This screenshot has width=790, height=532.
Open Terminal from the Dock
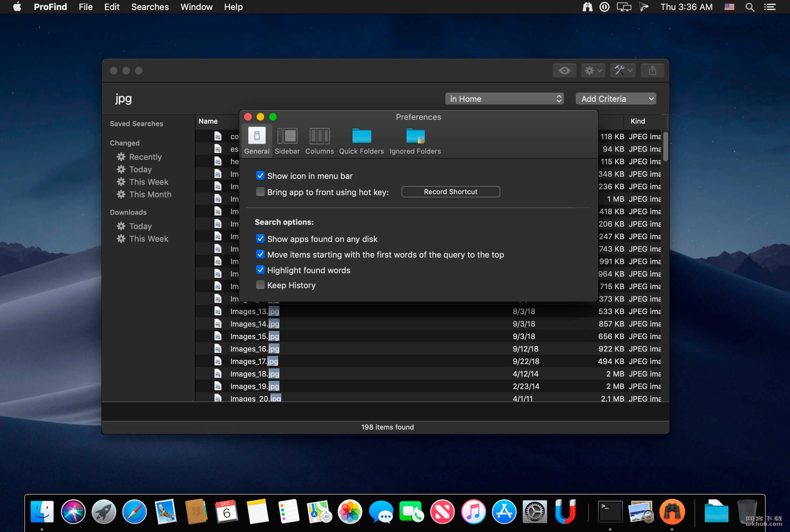click(x=610, y=511)
